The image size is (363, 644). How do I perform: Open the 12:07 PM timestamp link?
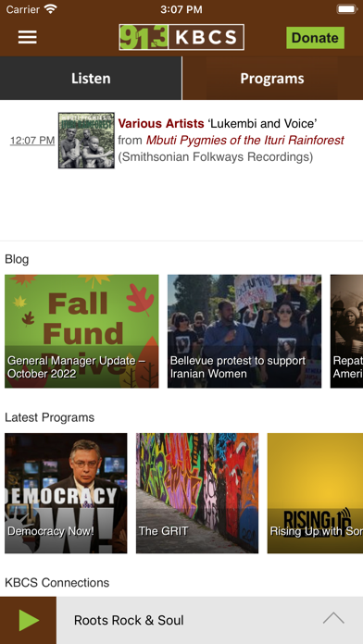[x=32, y=141]
